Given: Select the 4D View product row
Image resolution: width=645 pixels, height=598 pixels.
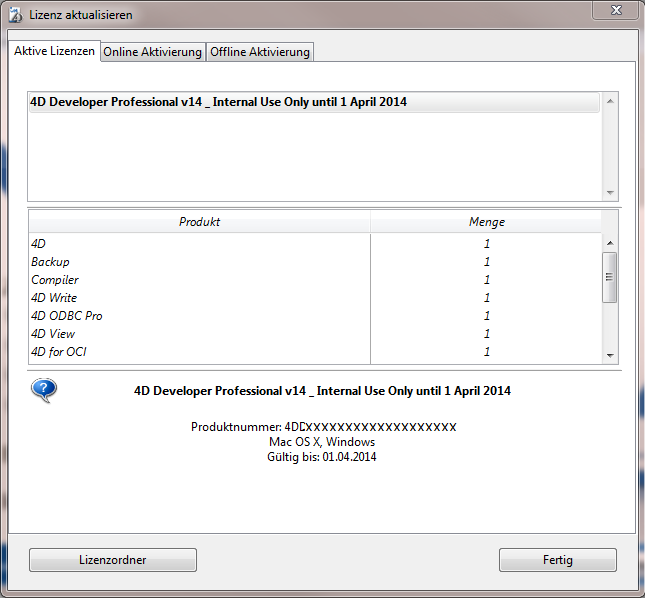Looking at the screenshot, I should point(315,334).
